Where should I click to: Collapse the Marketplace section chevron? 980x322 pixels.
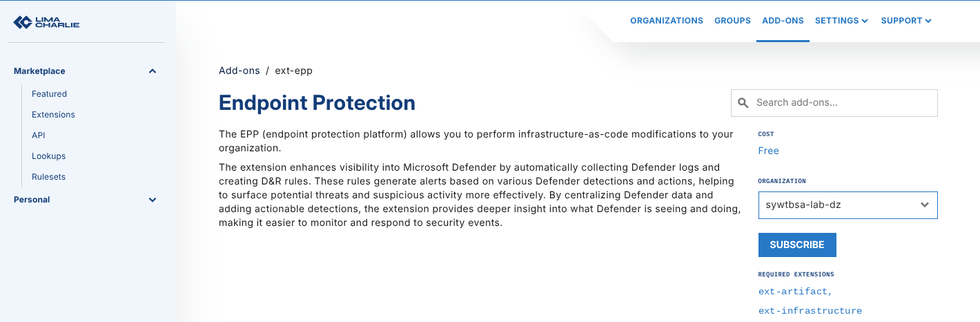click(x=153, y=71)
